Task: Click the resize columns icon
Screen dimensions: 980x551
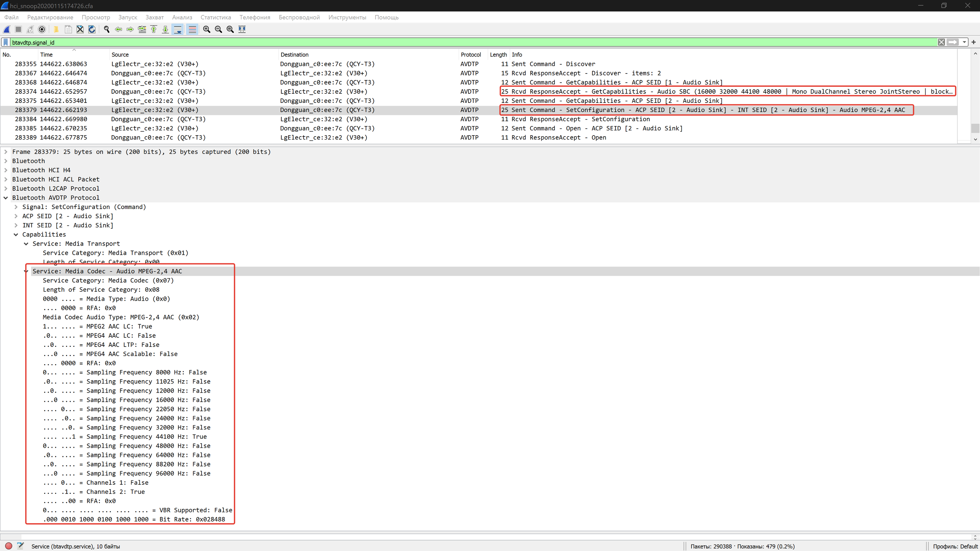Action: coord(242,29)
